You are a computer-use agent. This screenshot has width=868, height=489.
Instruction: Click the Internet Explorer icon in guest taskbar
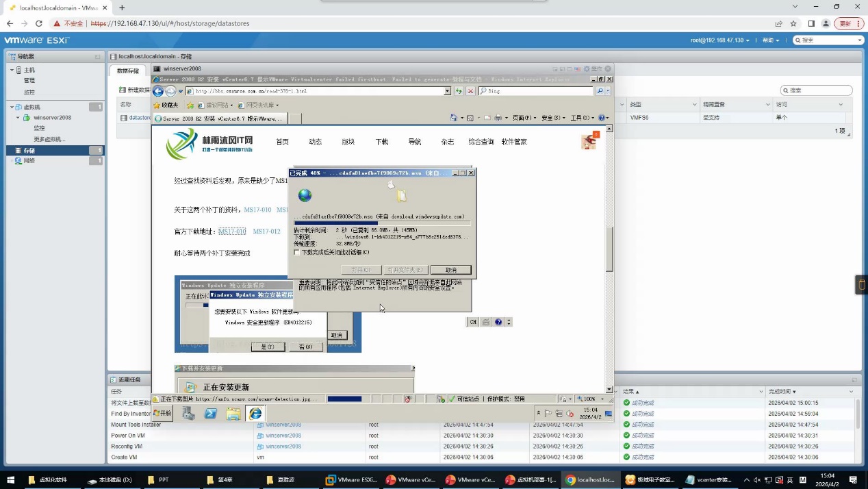pyautogui.click(x=255, y=413)
